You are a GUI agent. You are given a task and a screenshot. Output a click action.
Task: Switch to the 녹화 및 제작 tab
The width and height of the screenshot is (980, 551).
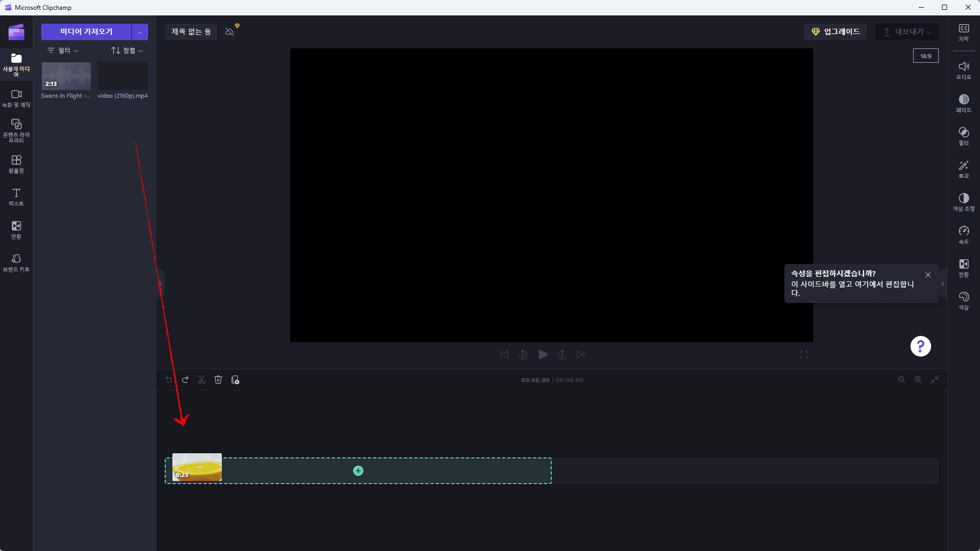[16, 98]
